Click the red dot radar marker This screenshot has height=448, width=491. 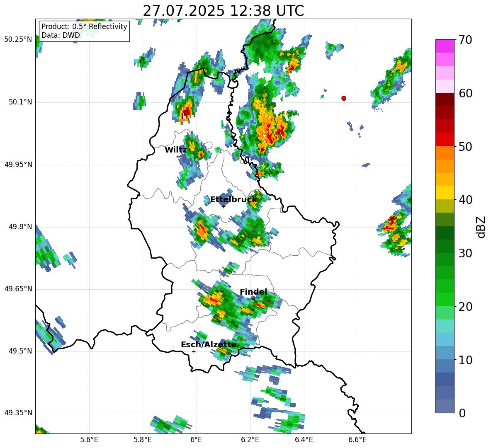tap(344, 98)
